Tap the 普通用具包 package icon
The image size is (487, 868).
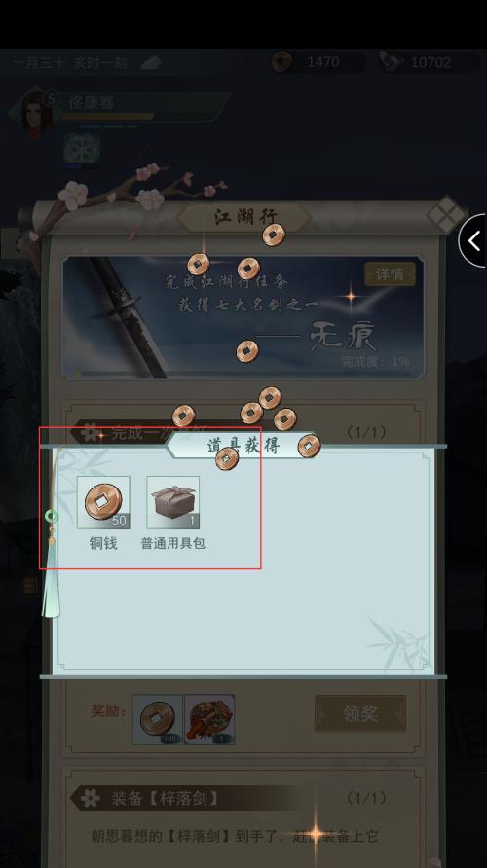tap(172, 502)
